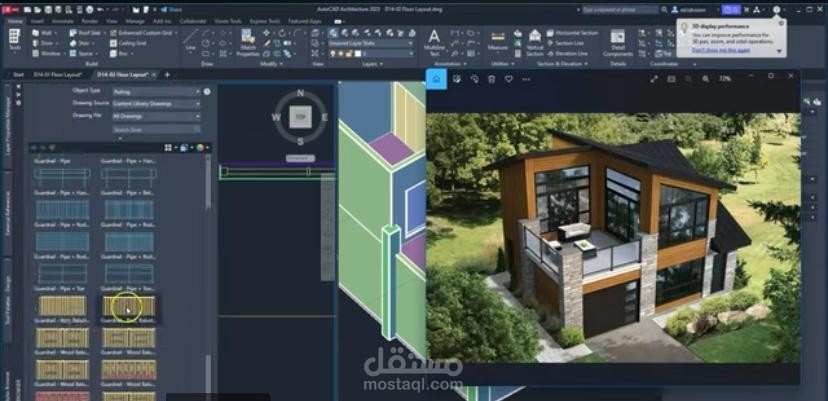828x401 pixels.
Task: Select the Window tool
Action: pos(48,53)
